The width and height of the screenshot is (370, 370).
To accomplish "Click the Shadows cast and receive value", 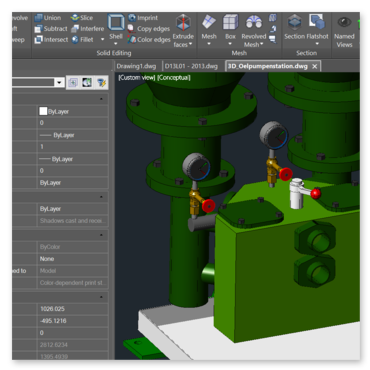I will 73,221.
